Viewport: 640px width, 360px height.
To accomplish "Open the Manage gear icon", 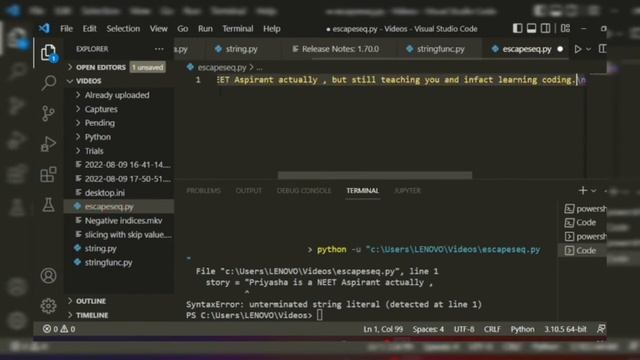I will 48,306.
